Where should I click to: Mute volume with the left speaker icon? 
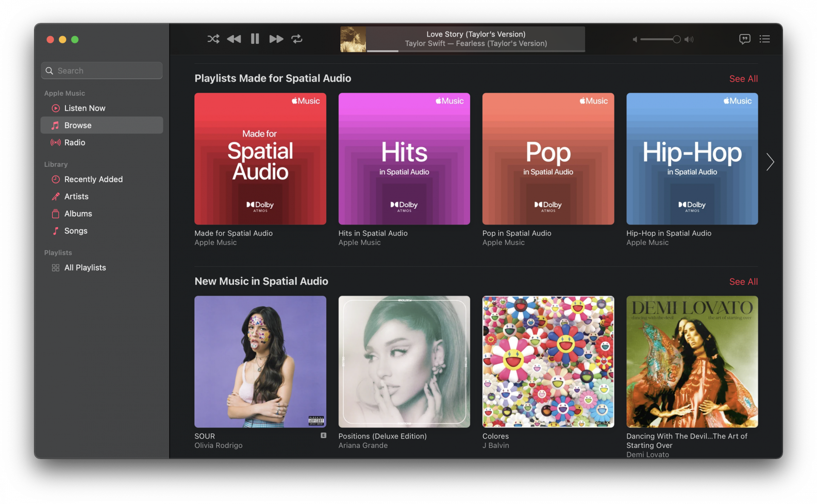(x=635, y=40)
